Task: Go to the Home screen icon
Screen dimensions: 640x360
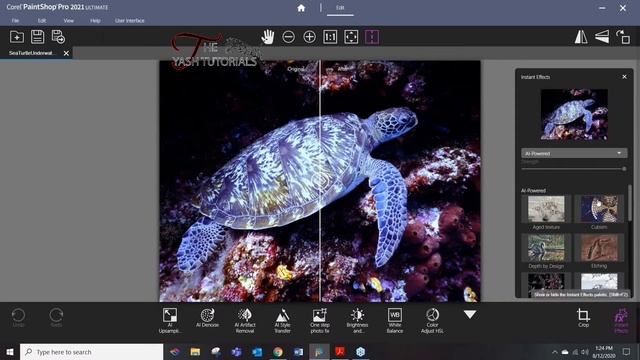Action: (301, 8)
